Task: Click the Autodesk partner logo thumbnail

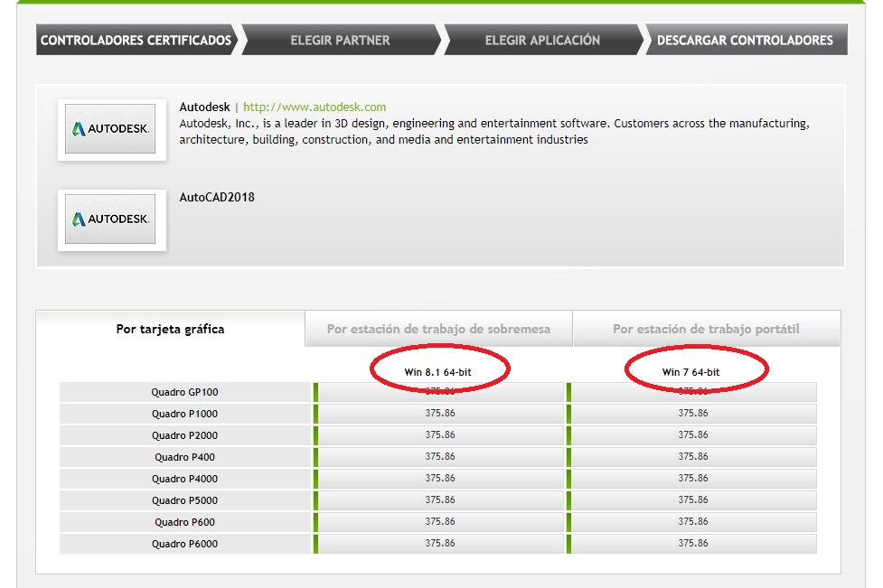Action: point(111,129)
